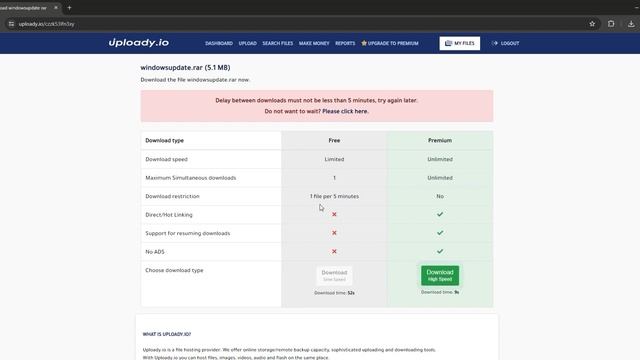The image size is (640, 360).
Task: Open the Dashboard menu item
Action: click(x=219, y=43)
